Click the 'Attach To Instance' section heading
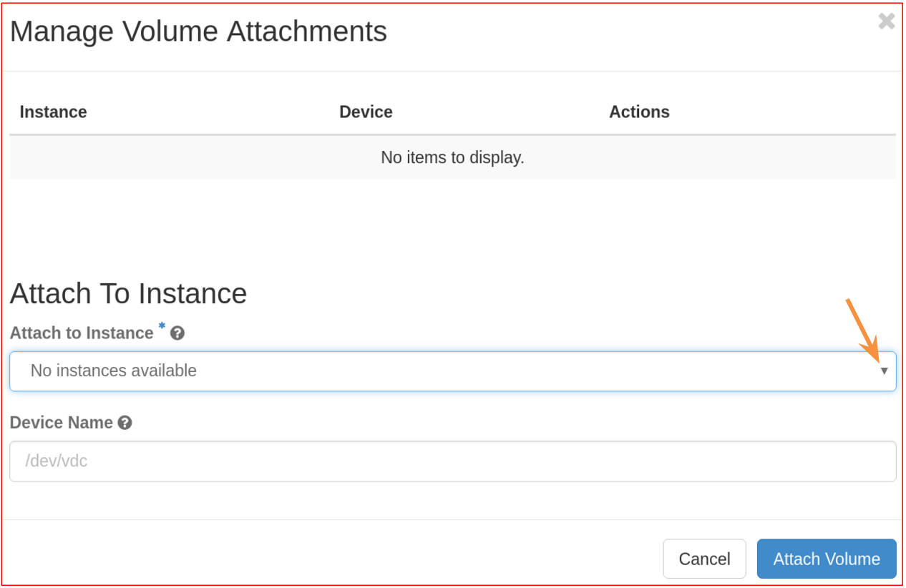 click(x=129, y=294)
